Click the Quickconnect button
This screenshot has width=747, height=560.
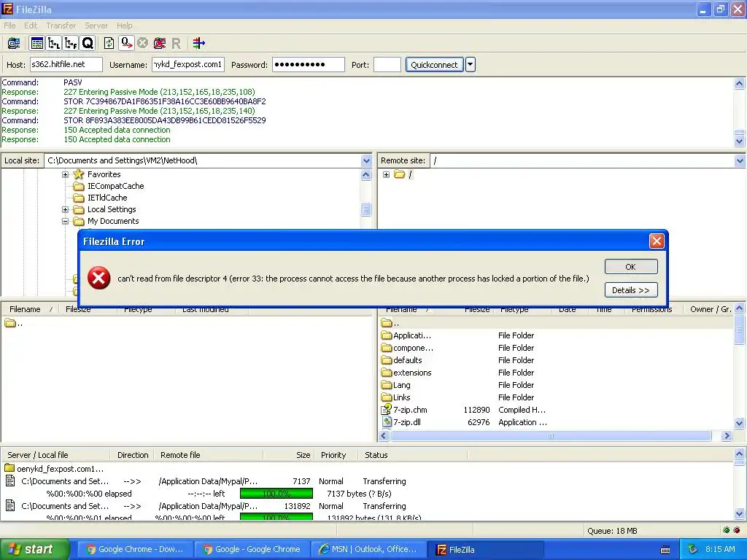pyautogui.click(x=434, y=65)
